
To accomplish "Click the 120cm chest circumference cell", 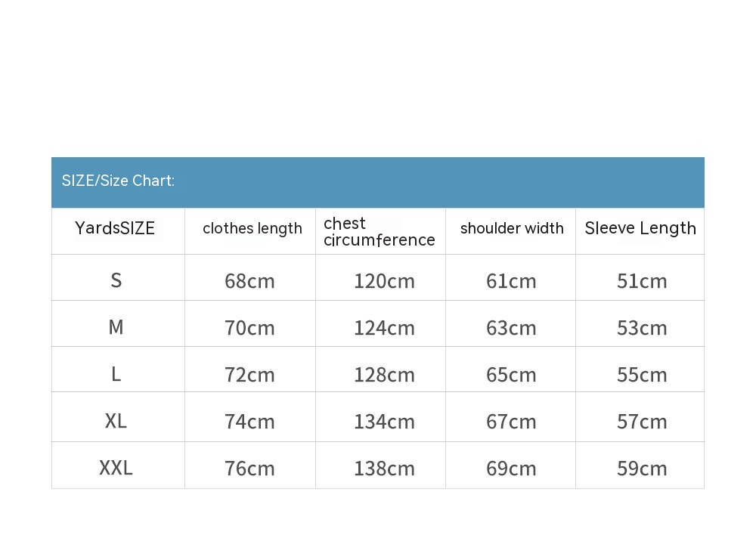I will (x=384, y=281).
